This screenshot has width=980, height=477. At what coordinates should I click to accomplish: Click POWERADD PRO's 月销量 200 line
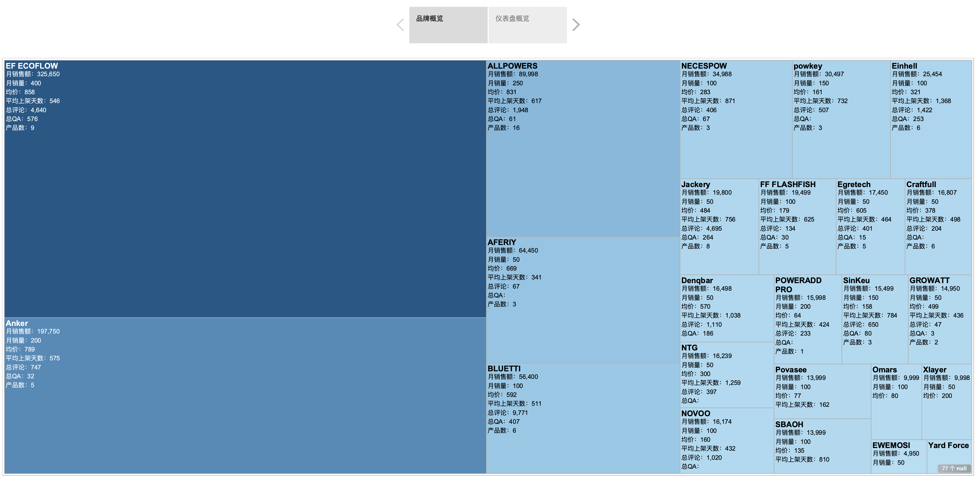coord(793,307)
